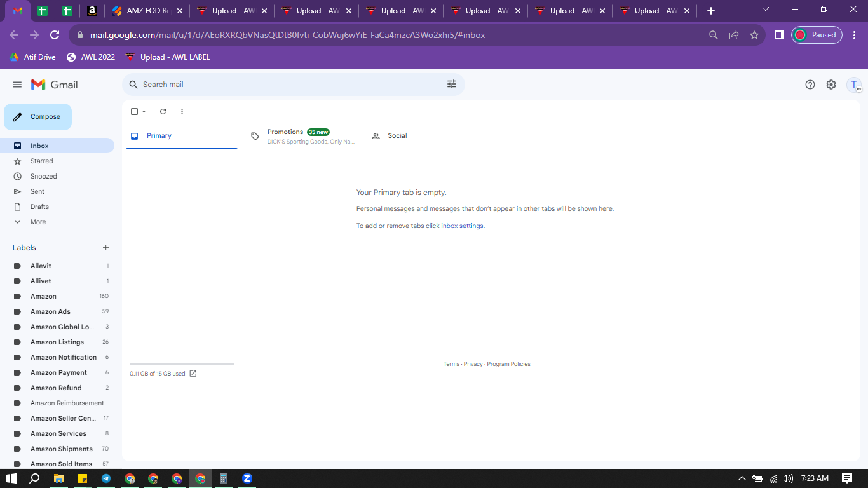Screen dimensions: 868x488
Task: Share this page icon in address bar
Action: [734, 36]
